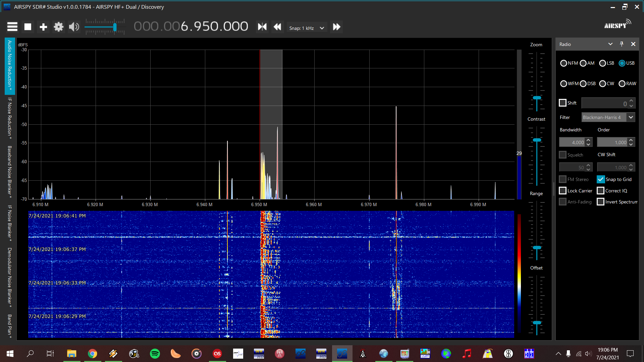
Task: Expand the Radio panel chevron menu
Action: [610, 44]
